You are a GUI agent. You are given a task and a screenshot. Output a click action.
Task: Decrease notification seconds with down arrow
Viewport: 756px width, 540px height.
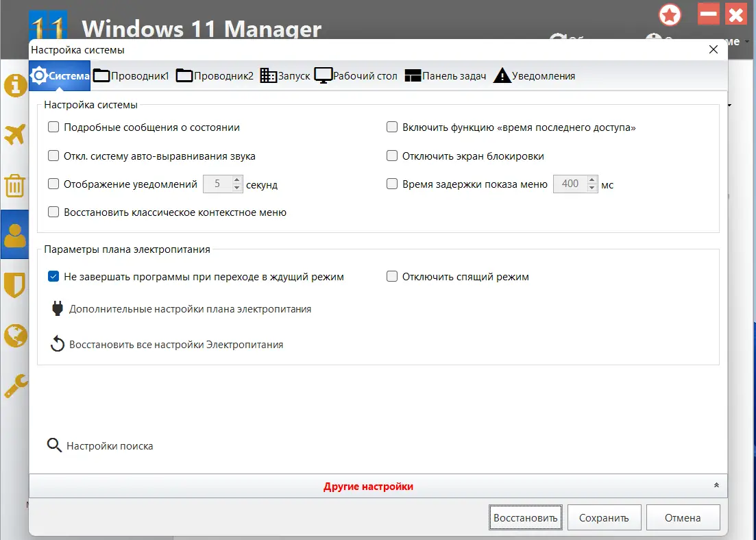(236, 188)
